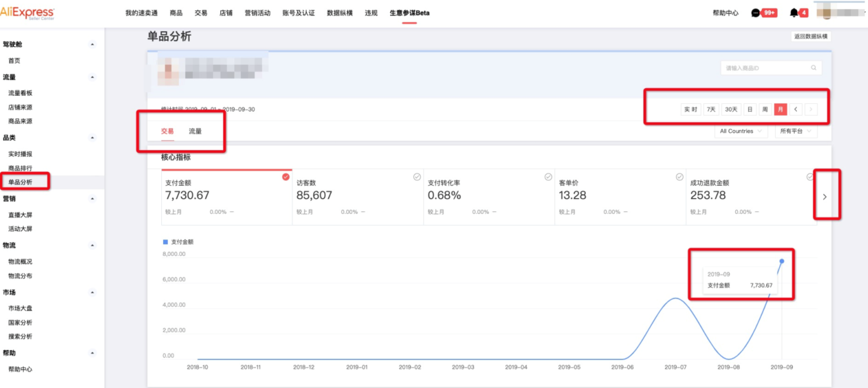Click the 返回数据纵横 button
The height and width of the screenshot is (388, 868).
tap(811, 37)
